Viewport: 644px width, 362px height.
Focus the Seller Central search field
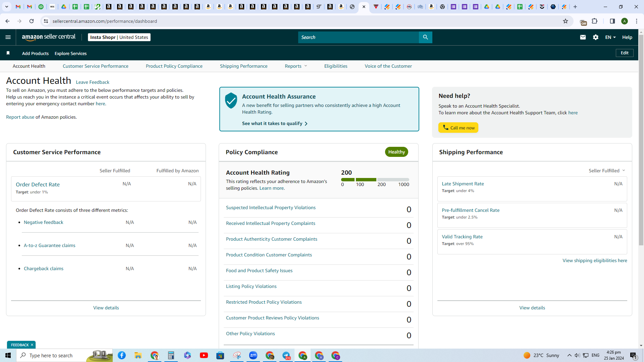click(x=358, y=37)
